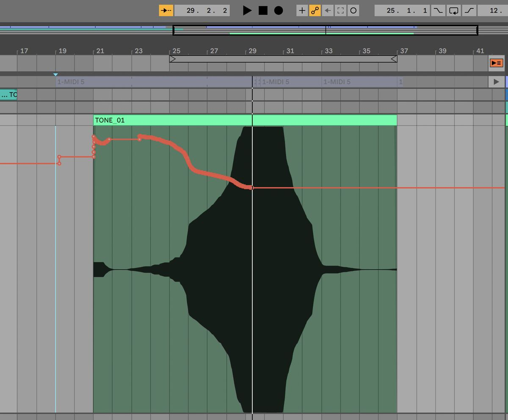The width and height of the screenshot is (508, 420).
Task: Click the loop brace start marker
Action: pos(172,59)
